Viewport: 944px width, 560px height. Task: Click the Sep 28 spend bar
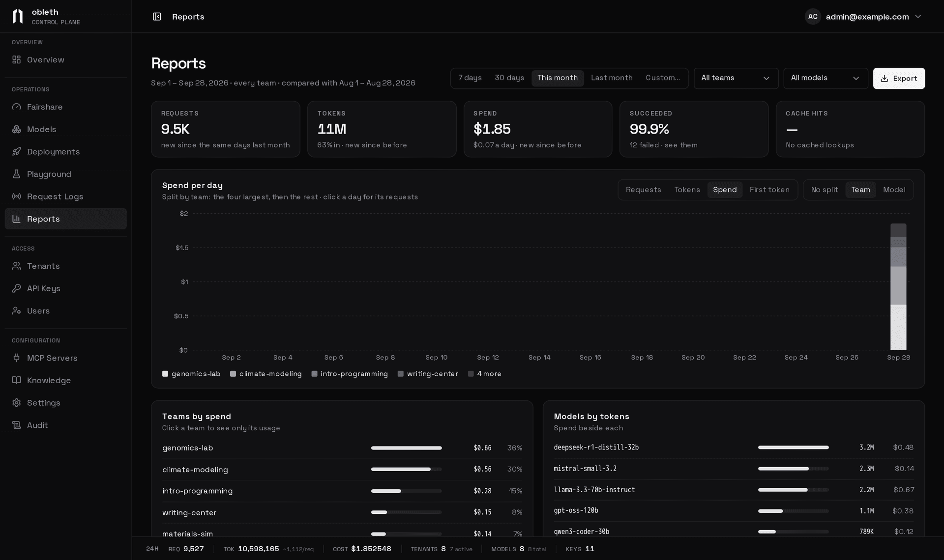(898, 287)
